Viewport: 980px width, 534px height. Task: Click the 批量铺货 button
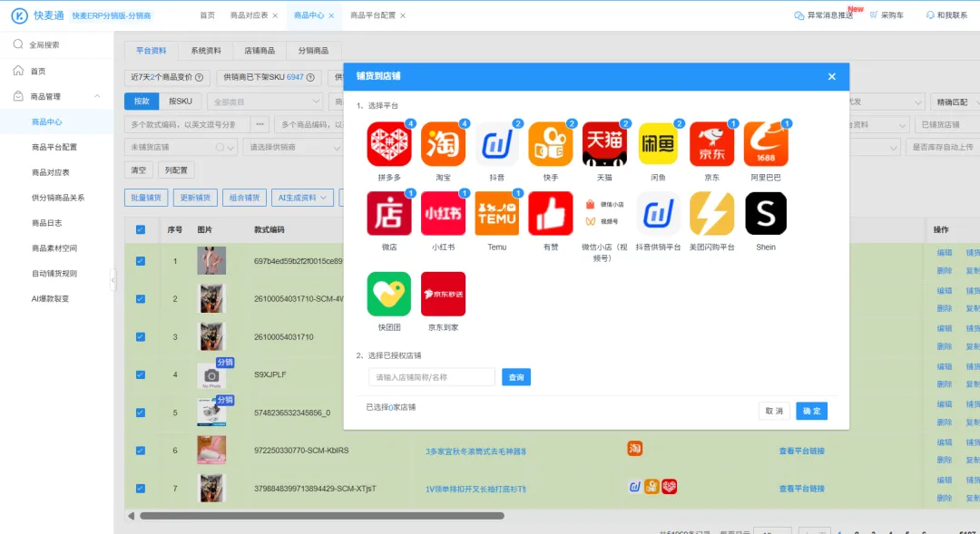145,198
